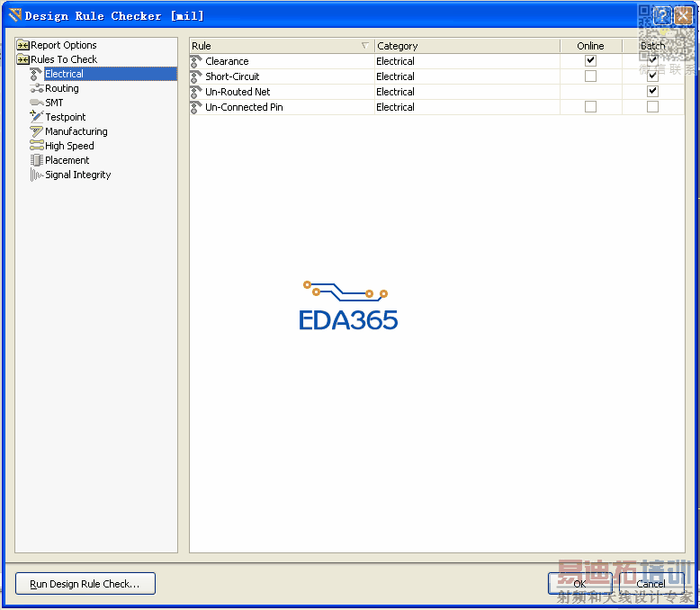Close the Design Rule Checker dialog
The width and height of the screenshot is (700, 610).
pos(684,15)
